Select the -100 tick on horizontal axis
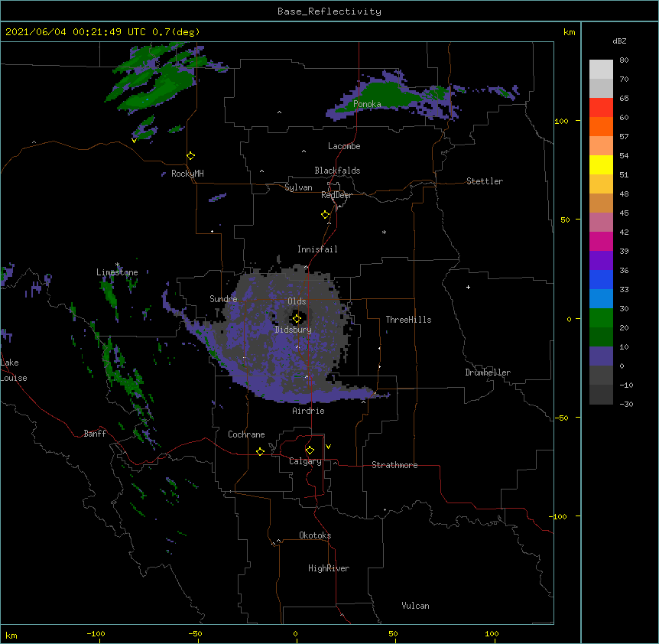This screenshot has width=659, height=644. tap(96, 633)
